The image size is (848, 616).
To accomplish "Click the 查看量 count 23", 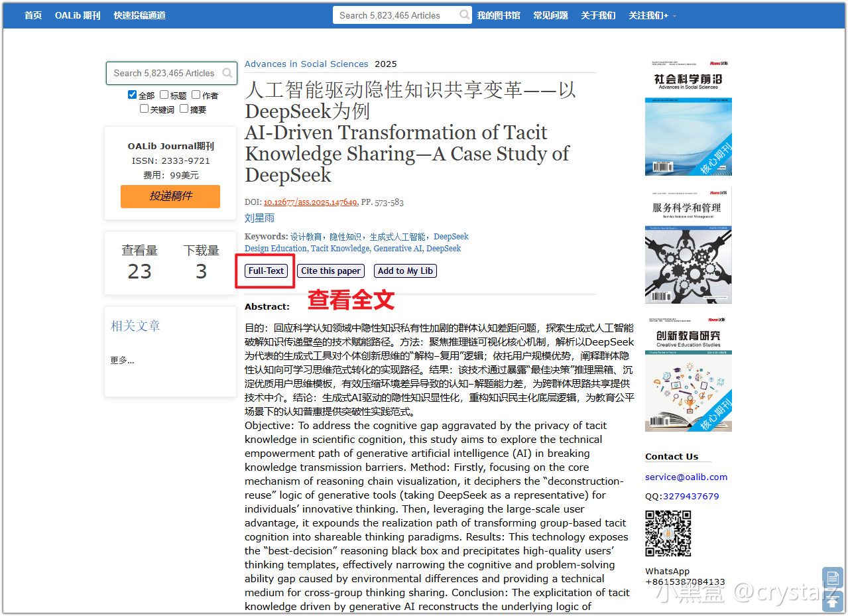I will click(140, 271).
